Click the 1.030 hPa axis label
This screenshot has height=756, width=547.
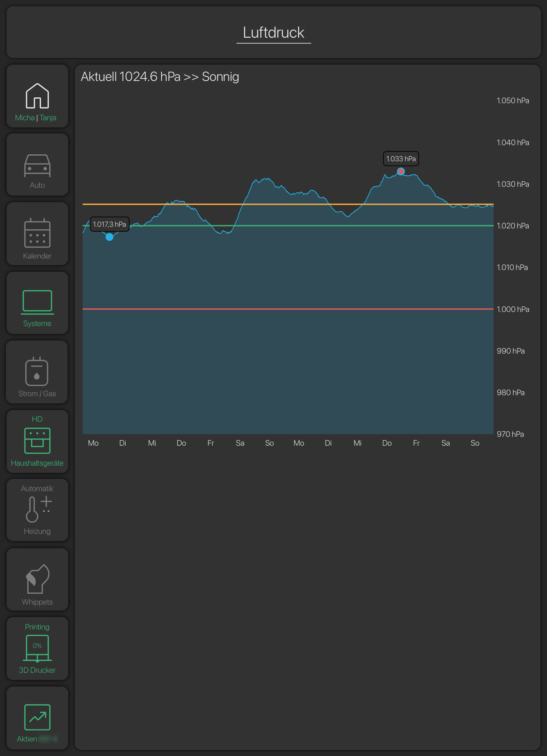coord(513,184)
